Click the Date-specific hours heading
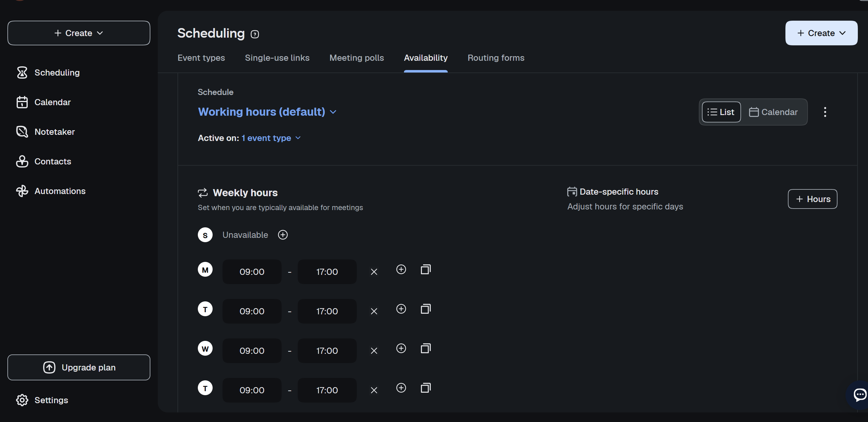This screenshot has width=868, height=422. pos(619,192)
